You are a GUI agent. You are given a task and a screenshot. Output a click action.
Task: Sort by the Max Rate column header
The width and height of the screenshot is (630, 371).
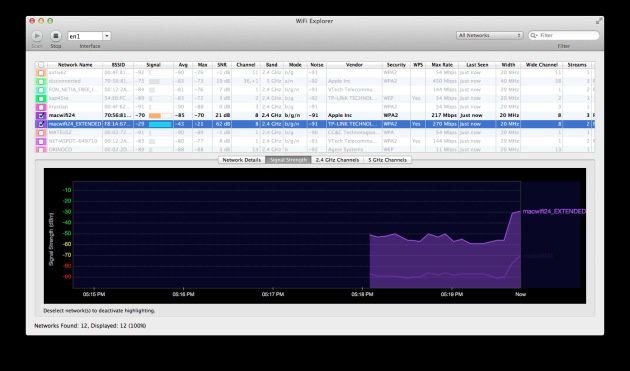click(442, 65)
